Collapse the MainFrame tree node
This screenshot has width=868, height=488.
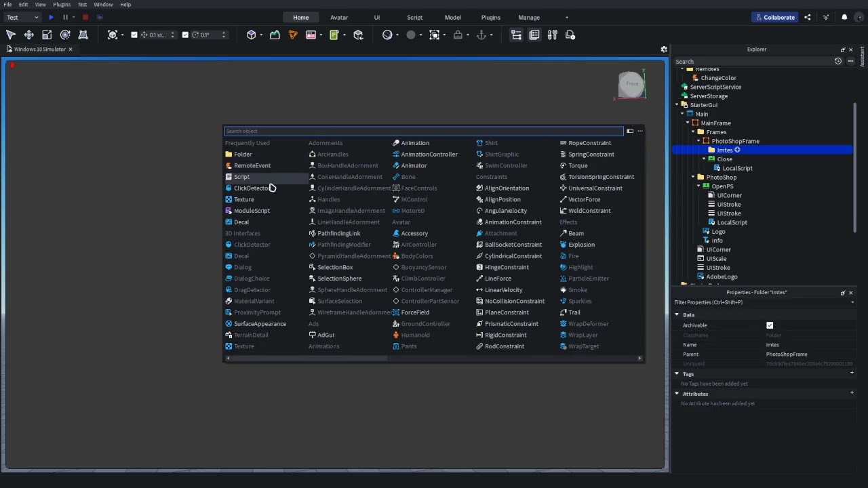688,123
